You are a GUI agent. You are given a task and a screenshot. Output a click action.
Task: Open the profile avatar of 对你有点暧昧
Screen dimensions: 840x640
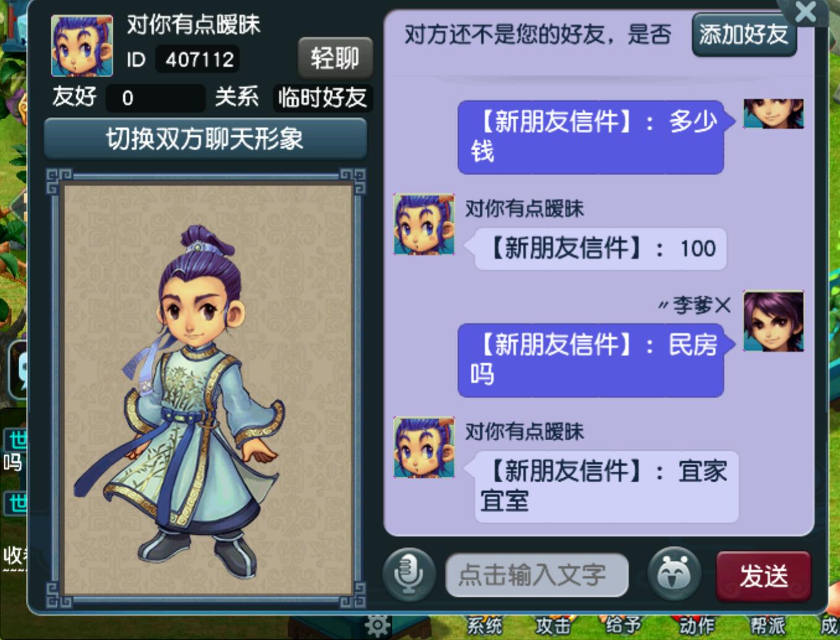[82, 46]
